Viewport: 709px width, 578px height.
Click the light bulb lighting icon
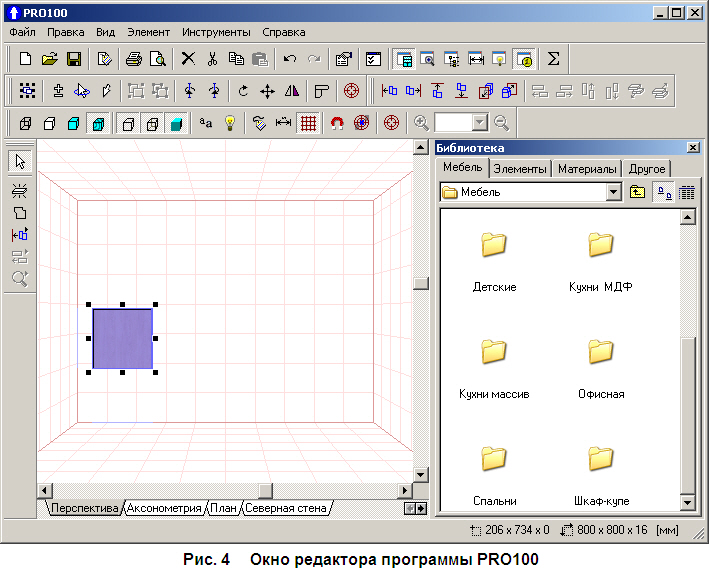point(229,123)
